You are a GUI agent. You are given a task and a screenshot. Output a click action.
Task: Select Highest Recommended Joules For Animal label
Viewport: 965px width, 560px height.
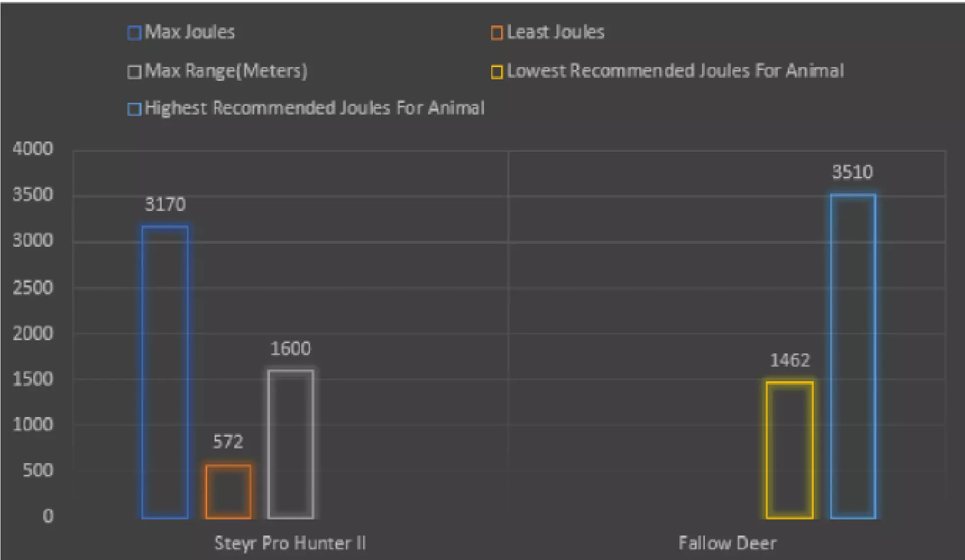314,108
